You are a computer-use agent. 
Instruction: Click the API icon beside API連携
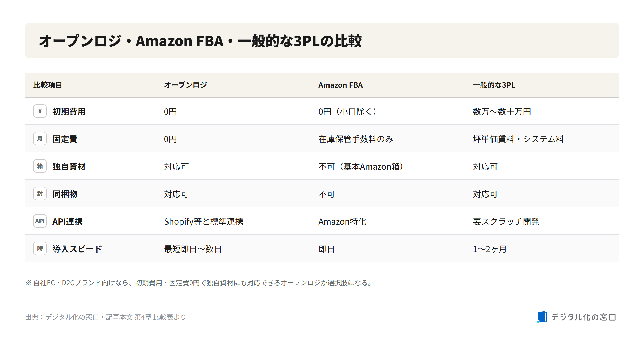point(40,221)
